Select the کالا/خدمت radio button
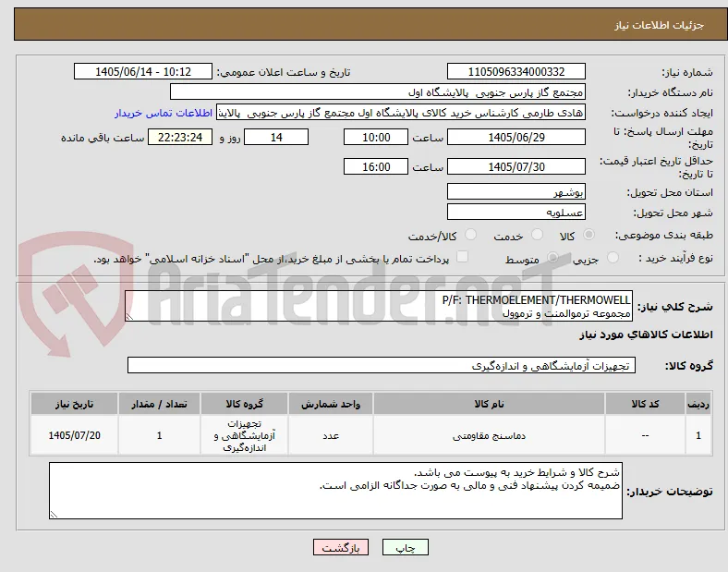 click(470, 235)
